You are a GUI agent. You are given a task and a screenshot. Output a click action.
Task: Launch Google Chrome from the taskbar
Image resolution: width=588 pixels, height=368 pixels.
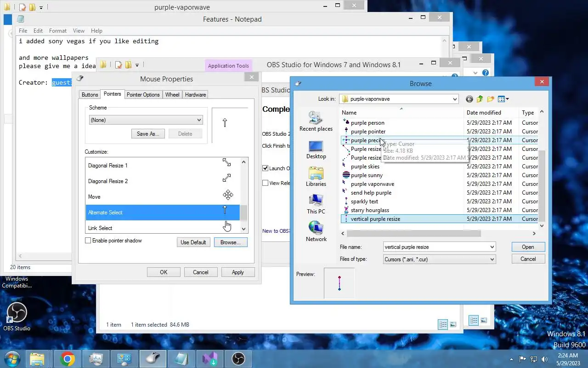(x=67, y=358)
